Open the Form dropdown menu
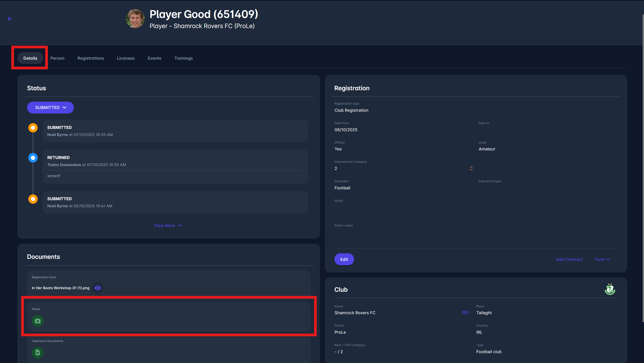 click(x=602, y=259)
